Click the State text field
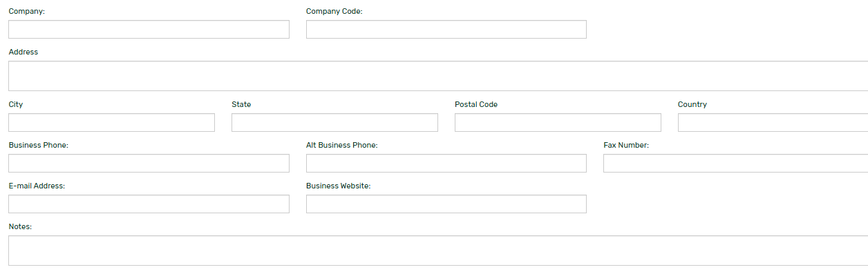The image size is (868, 274). (334, 122)
